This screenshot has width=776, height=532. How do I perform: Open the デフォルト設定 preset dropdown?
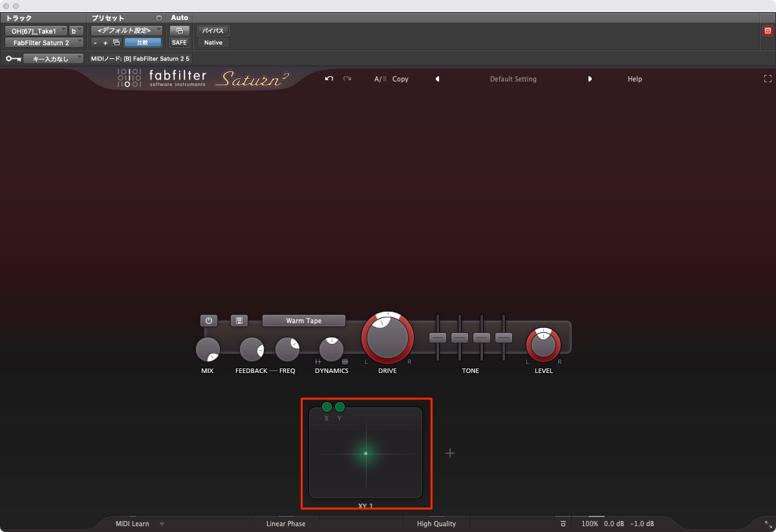click(126, 30)
